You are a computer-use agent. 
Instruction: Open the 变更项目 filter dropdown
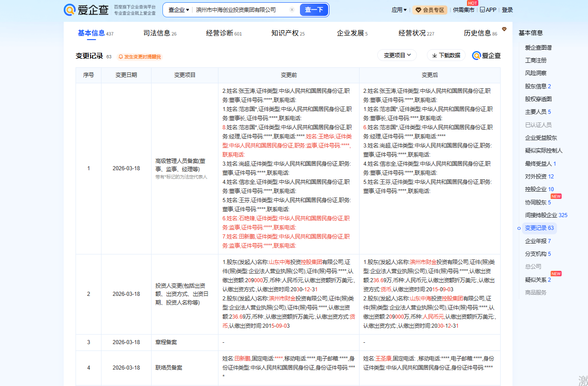[397, 56]
